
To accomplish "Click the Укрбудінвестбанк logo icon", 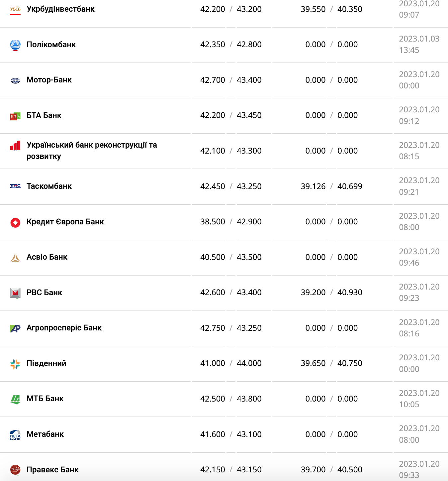I will tap(15, 9).
